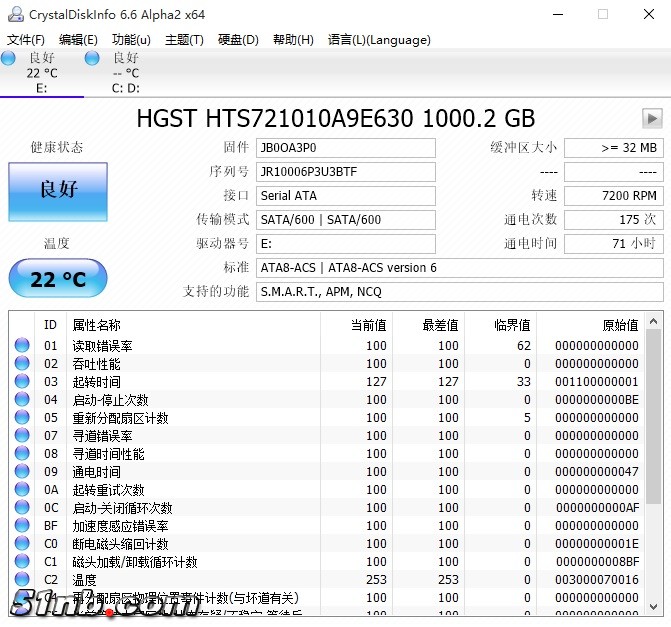Click status orb for attribute C1 磁头加载/卸载循环计数
Screen dimensions: 671x627
pyautogui.click(x=22, y=561)
